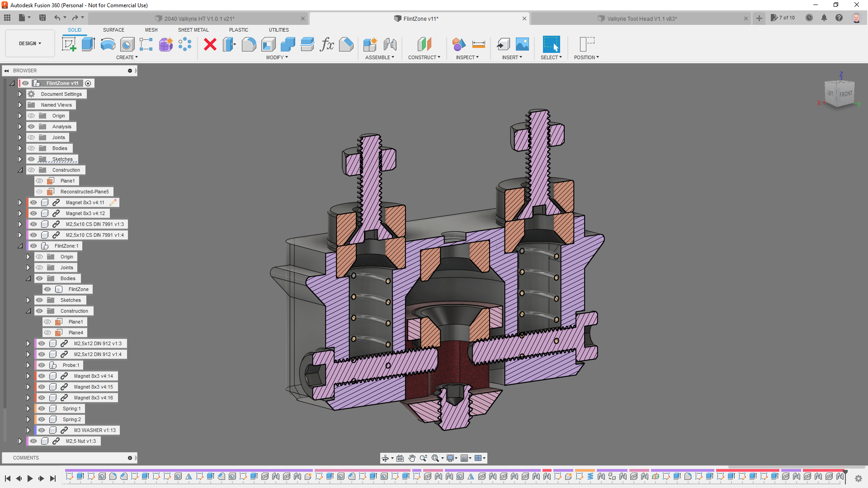Show the Origin folder of FlintZone v11

[31, 116]
